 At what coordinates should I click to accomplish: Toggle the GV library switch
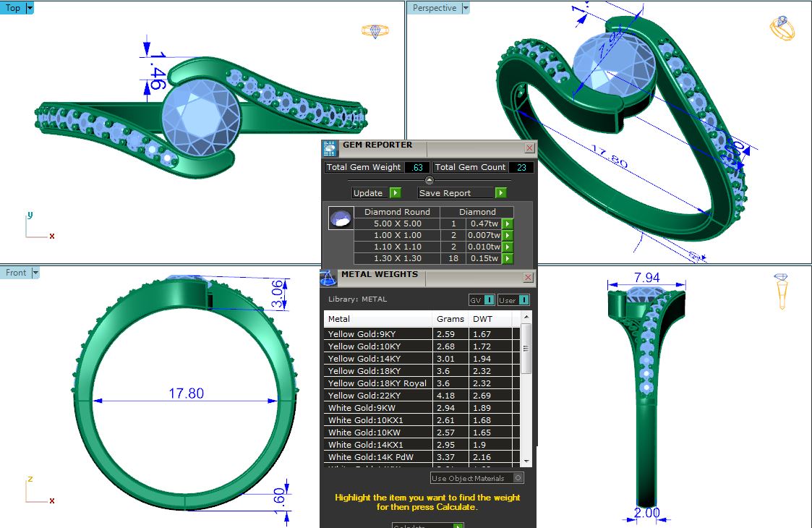pyautogui.click(x=482, y=299)
